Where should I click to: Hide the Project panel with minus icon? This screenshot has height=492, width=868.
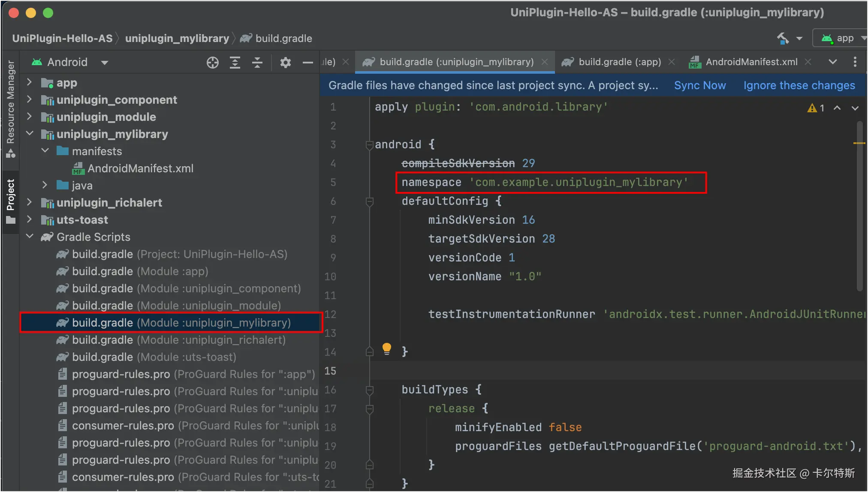(307, 63)
